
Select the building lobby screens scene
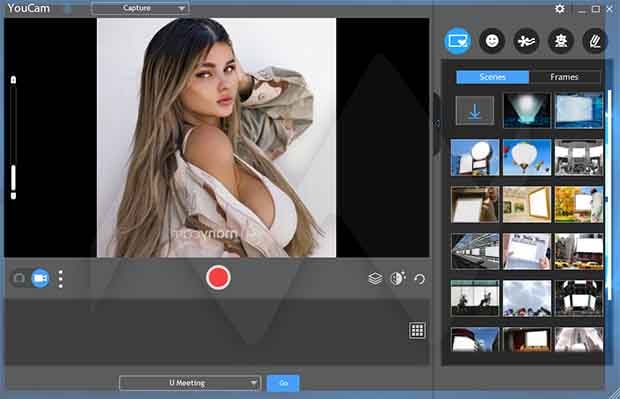coord(579,157)
